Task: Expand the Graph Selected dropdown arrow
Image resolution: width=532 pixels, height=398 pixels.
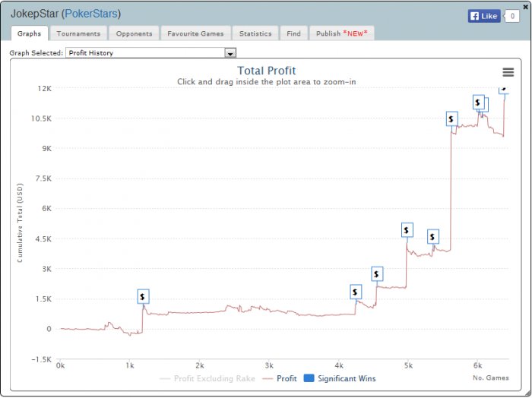Action: tap(230, 53)
